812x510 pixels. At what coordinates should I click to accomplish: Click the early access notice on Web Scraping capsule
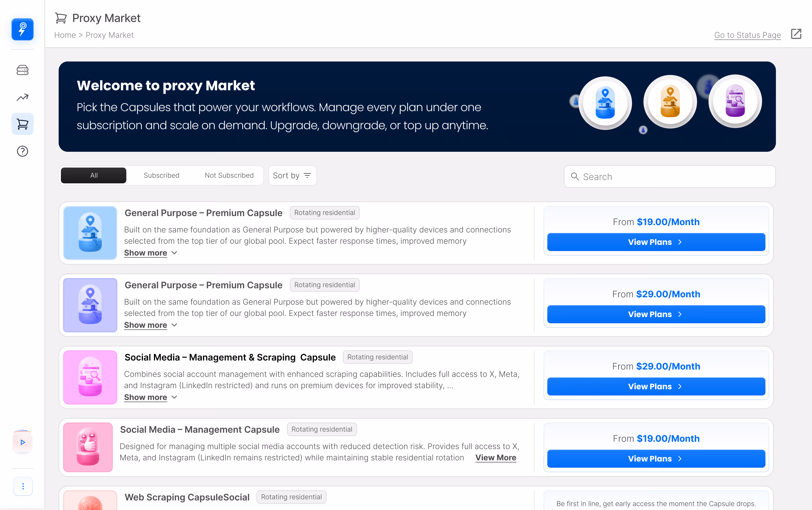(x=656, y=503)
